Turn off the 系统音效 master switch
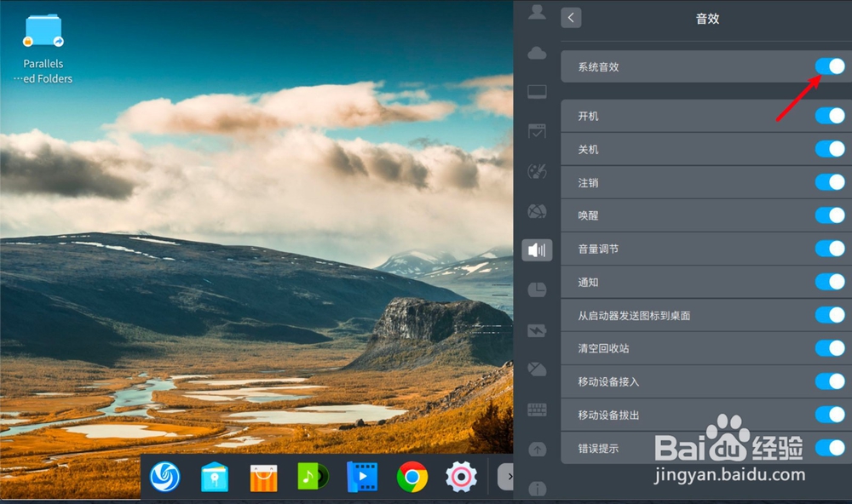 (x=830, y=66)
